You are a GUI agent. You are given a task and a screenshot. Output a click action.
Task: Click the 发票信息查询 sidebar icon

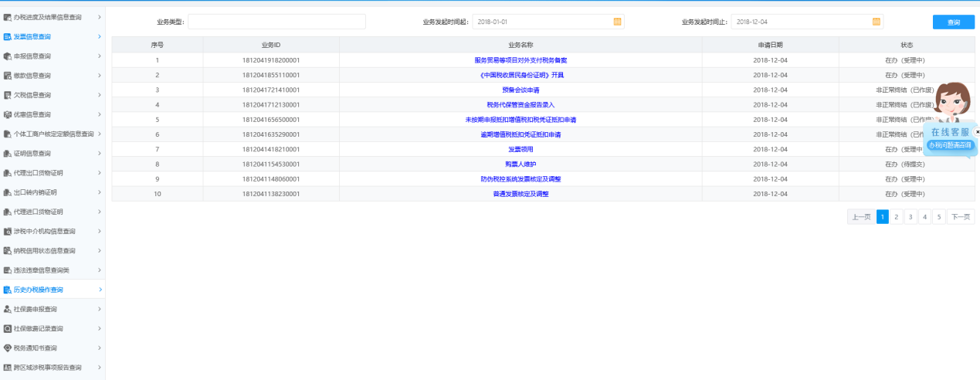click(x=8, y=36)
